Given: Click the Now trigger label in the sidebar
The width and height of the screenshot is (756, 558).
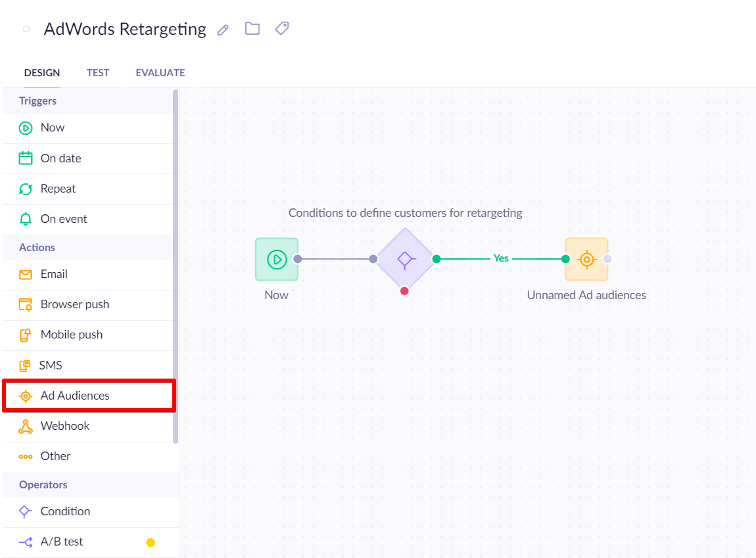Looking at the screenshot, I should tap(53, 128).
